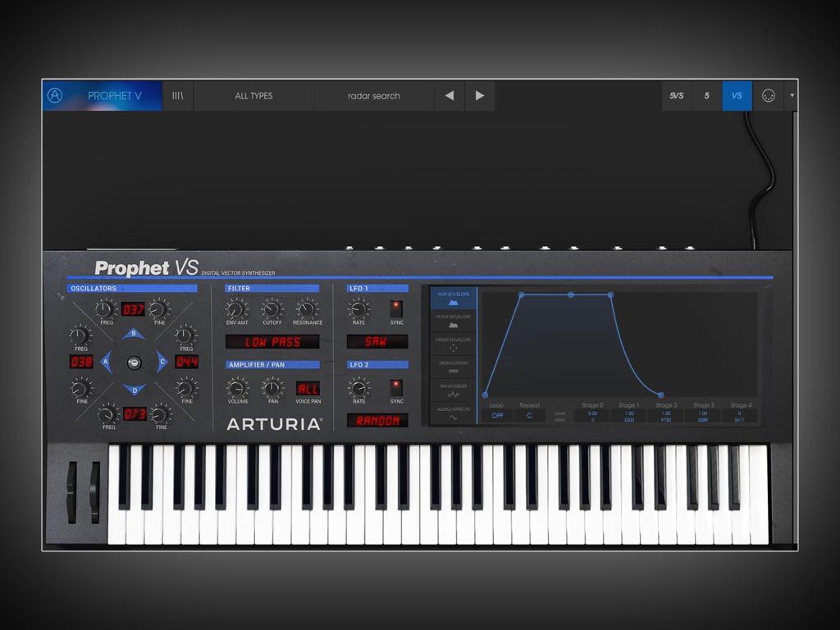
Task: Click oscillator B FINE knob
Action: pyautogui.click(x=158, y=308)
